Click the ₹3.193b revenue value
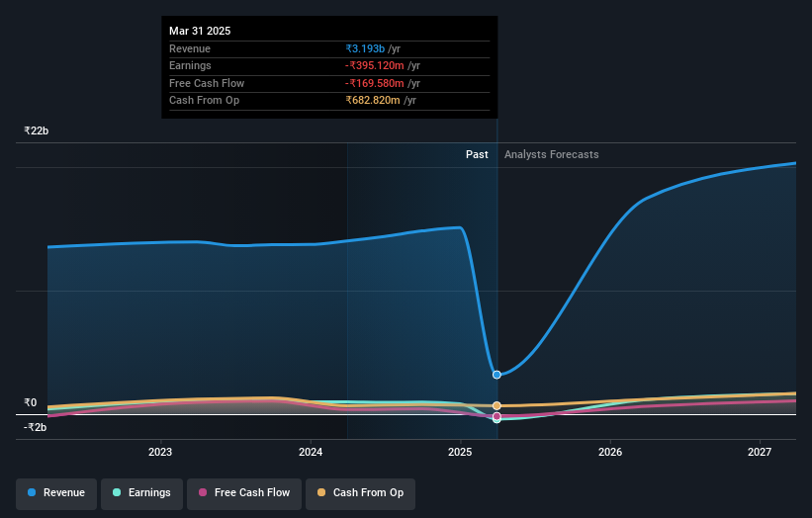 point(365,48)
